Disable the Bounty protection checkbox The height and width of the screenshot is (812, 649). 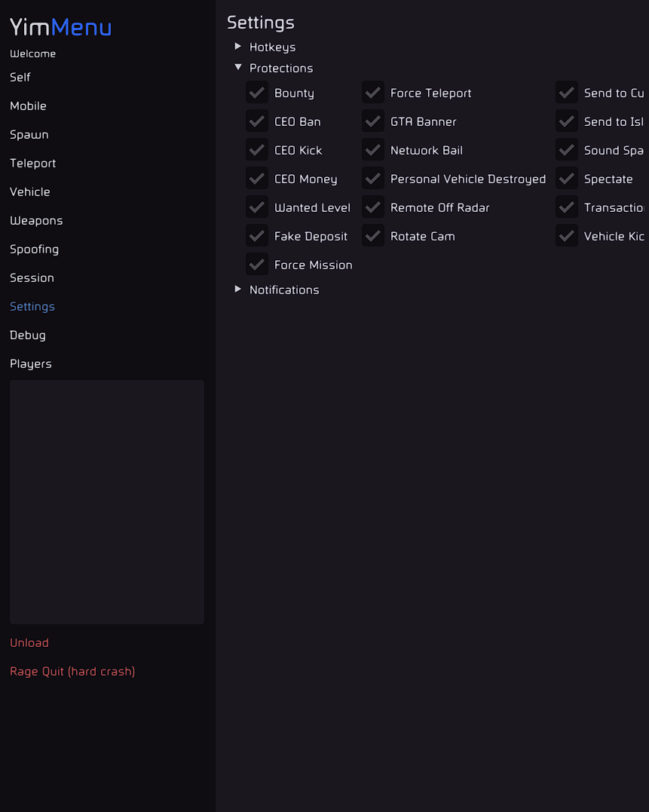(256, 92)
